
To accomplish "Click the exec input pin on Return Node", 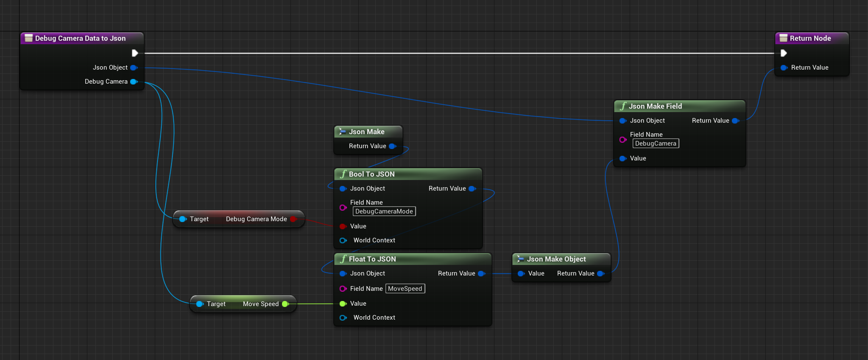I will point(784,53).
